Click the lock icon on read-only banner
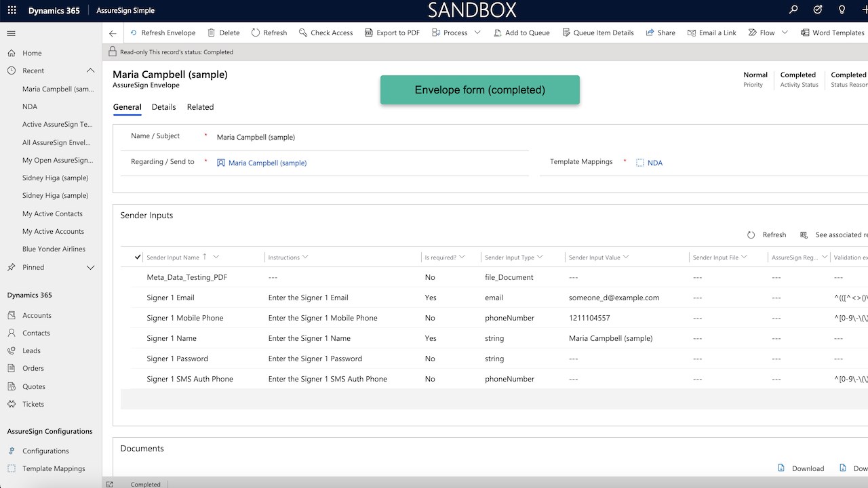 coord(113,52)
